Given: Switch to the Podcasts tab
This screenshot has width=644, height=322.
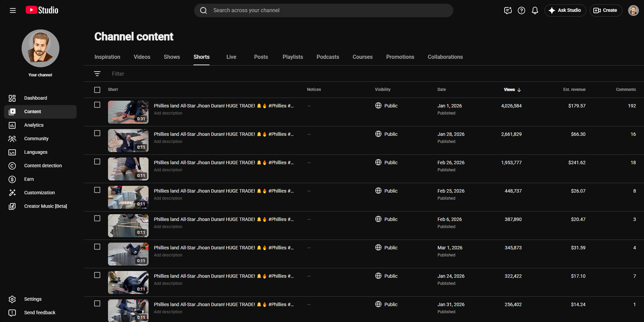Looking at the screenshot, I should click(x=328, y=57).
